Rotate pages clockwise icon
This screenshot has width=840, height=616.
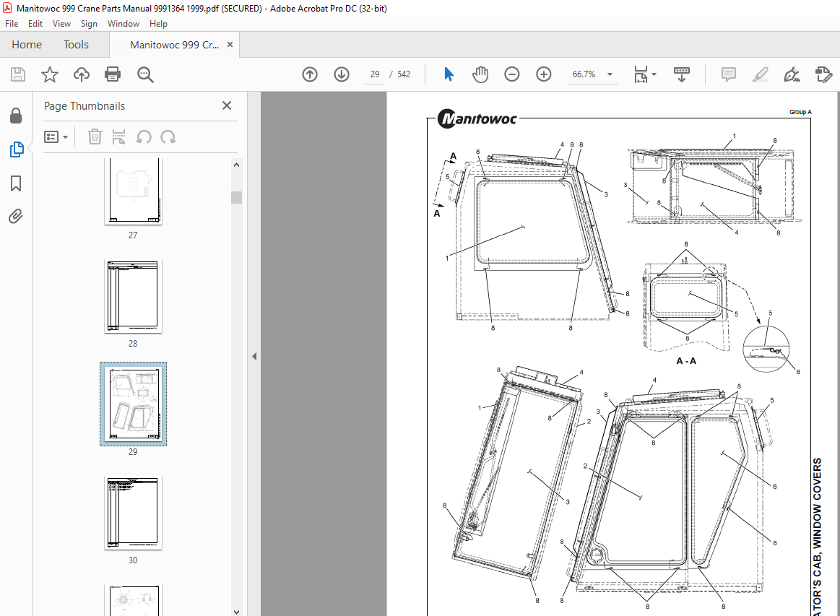click(x=168, y=137)
